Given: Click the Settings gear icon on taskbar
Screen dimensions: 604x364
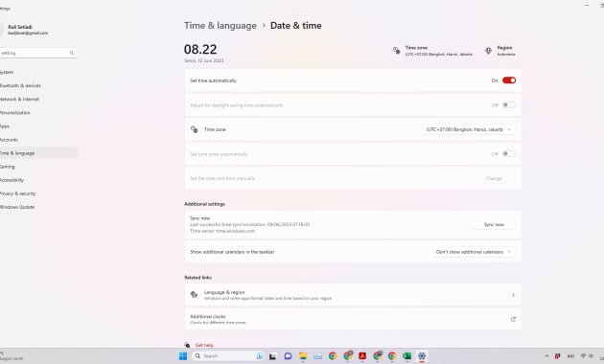Looking at the screenshot, I should click(x=422, y=356).
